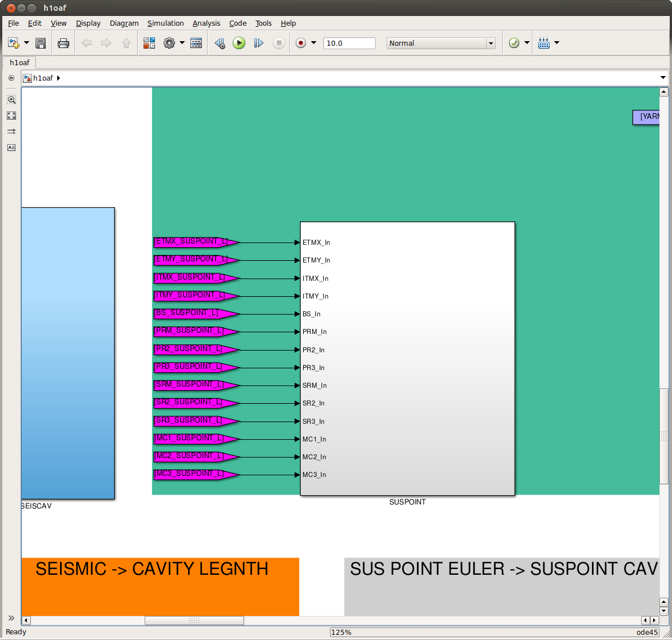This screenshot has height=640, width=672.
Task: Navigate Forward with the right arrow
Action: point(106,43)
